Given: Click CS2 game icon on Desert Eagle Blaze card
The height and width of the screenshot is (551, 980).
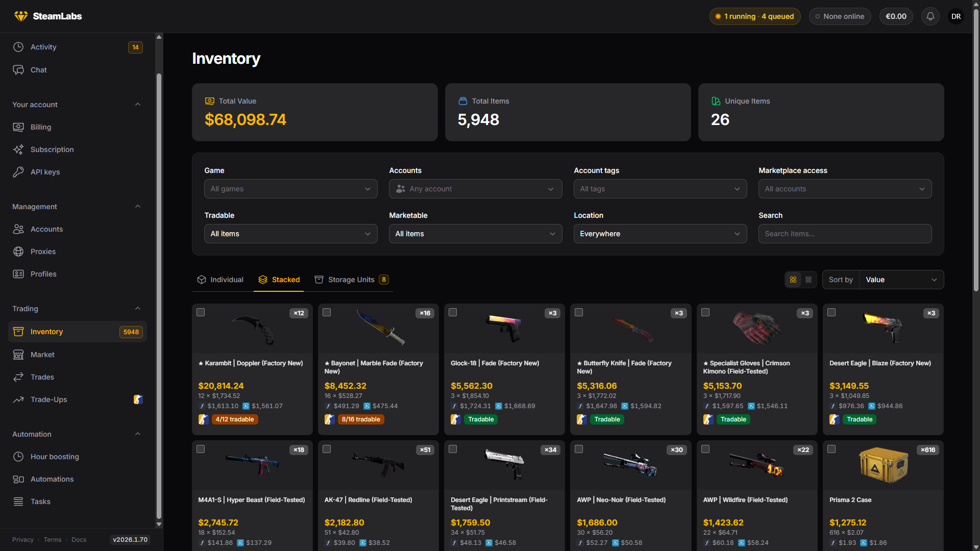Looking at the screenshot, I should tap(835, 419).
